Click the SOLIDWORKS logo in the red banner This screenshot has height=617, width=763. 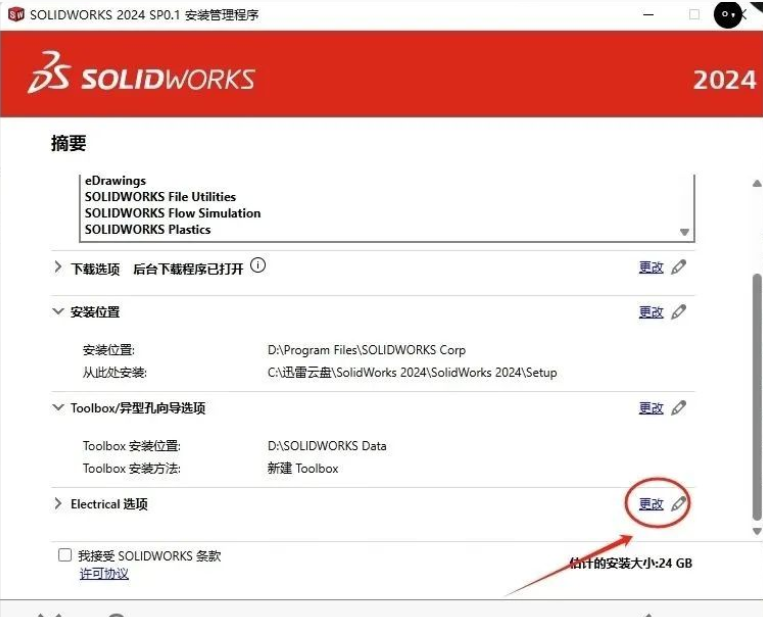142,73
